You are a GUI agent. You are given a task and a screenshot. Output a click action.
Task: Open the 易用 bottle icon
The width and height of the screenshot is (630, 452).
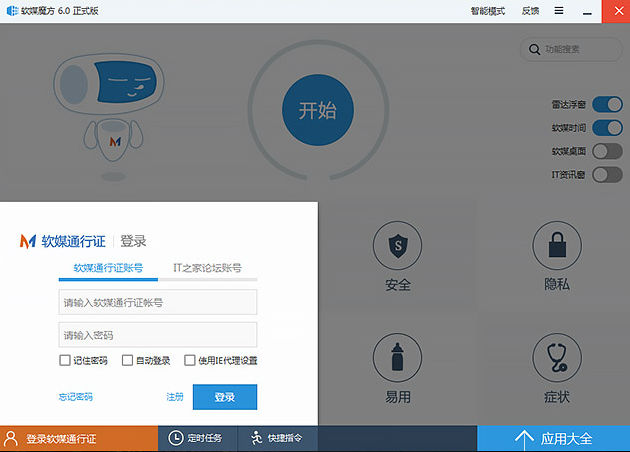(397, 357)
